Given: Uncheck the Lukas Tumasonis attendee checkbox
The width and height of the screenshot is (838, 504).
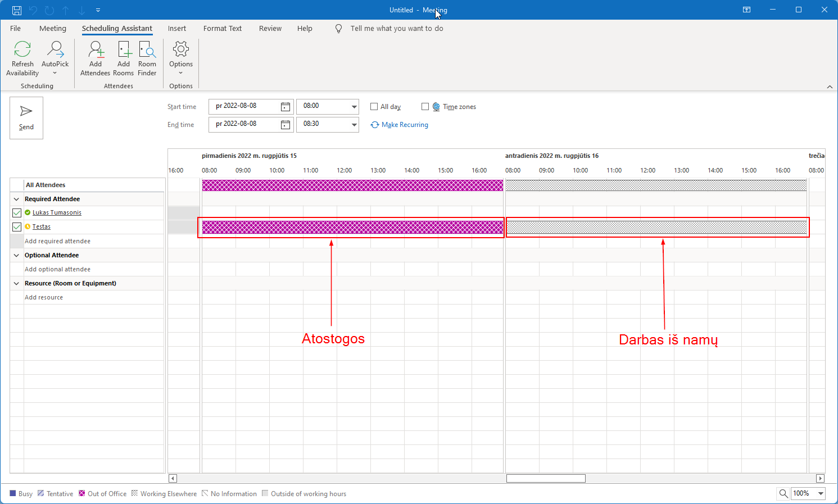Looking at the screenshot, I should point(17,213).
